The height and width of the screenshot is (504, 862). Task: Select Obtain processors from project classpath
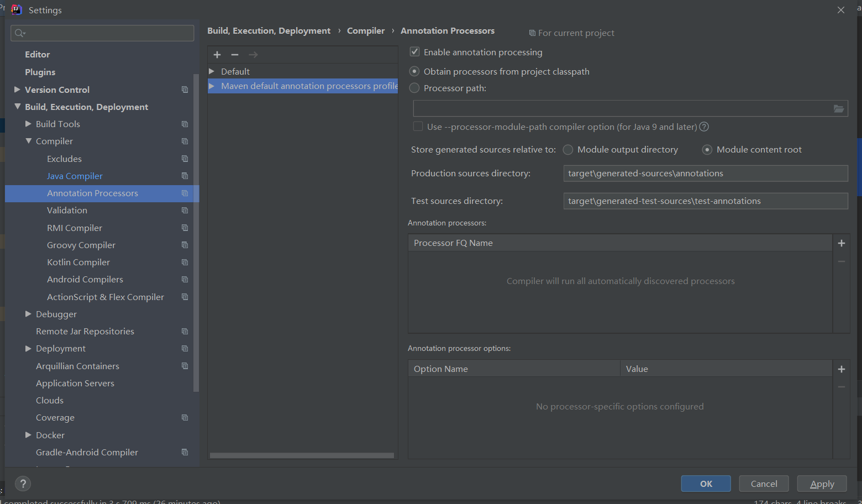[x=414, y=71]
